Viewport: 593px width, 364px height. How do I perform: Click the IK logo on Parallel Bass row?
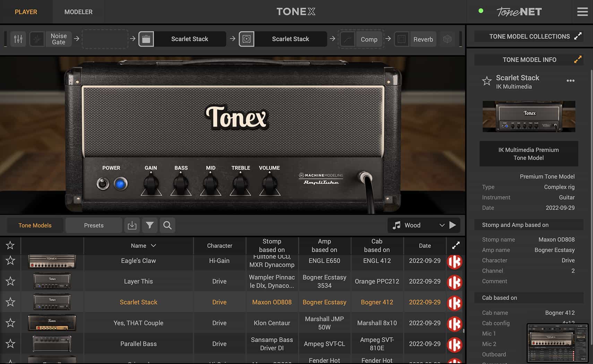(x=455, y=345)
